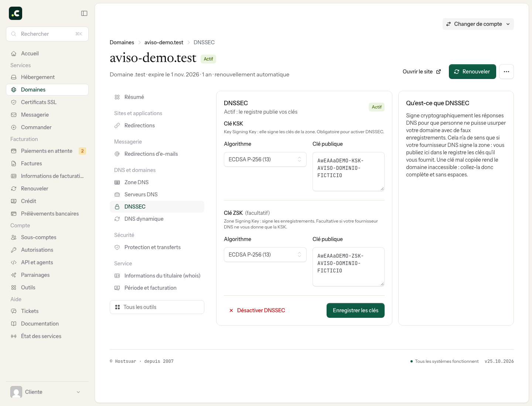Click the Zone DNS table icon
The height and width of the screenshot is (406, 532).
pos(117,182)
